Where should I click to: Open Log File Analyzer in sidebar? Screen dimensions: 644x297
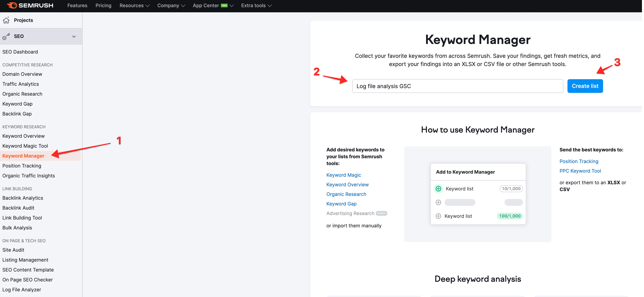coord(22,289)
